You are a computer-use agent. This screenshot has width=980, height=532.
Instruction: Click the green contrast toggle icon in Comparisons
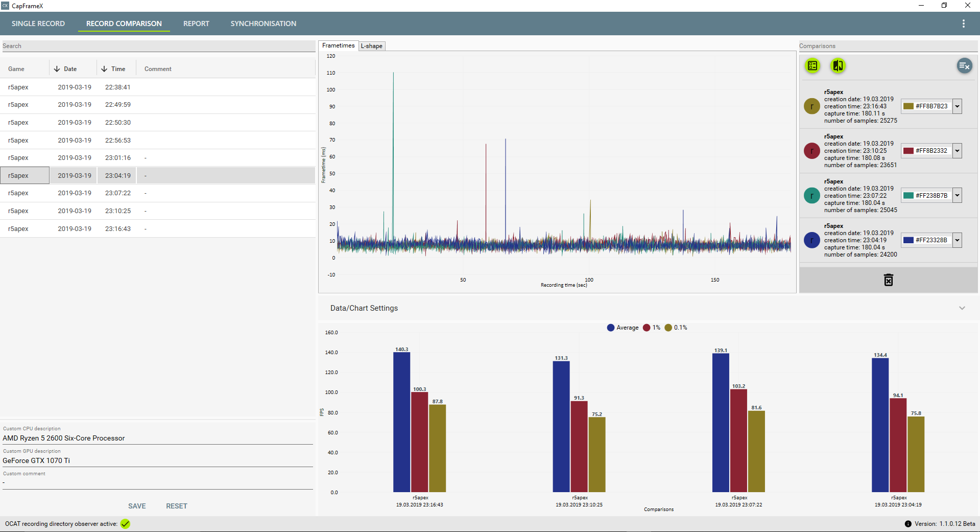pos(838,65)
